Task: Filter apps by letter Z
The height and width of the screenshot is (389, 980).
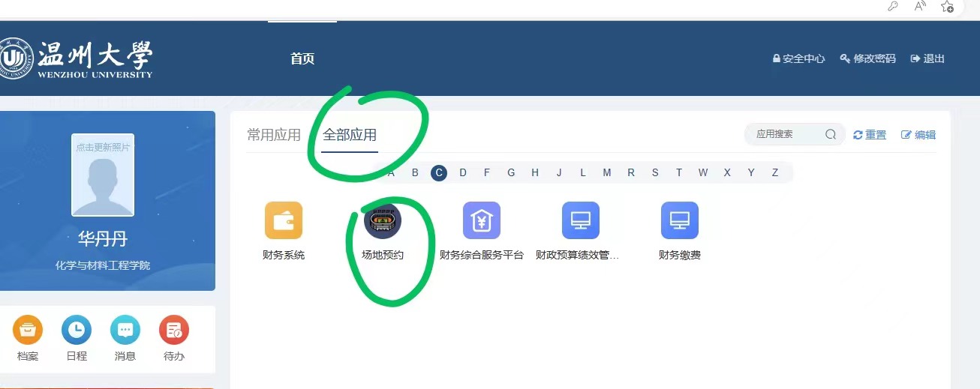Action: point(775,172)
